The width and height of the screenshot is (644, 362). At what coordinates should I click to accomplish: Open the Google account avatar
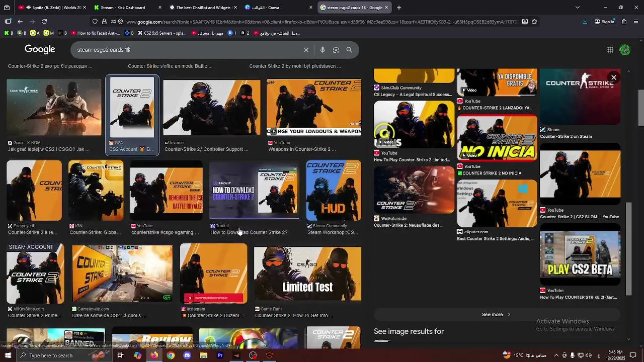pyautogui.click(x=625, y=50)
